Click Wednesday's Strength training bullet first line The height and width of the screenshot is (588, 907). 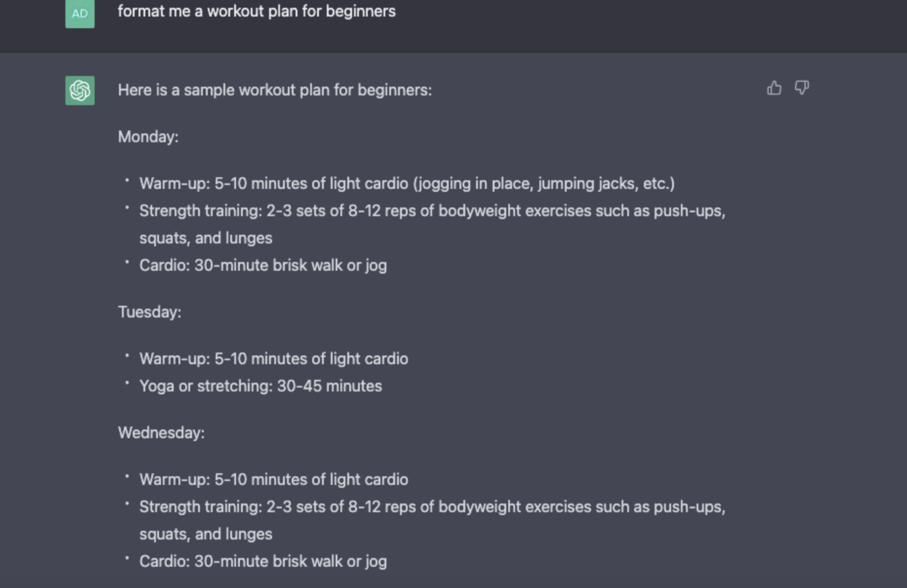(432, 506)
